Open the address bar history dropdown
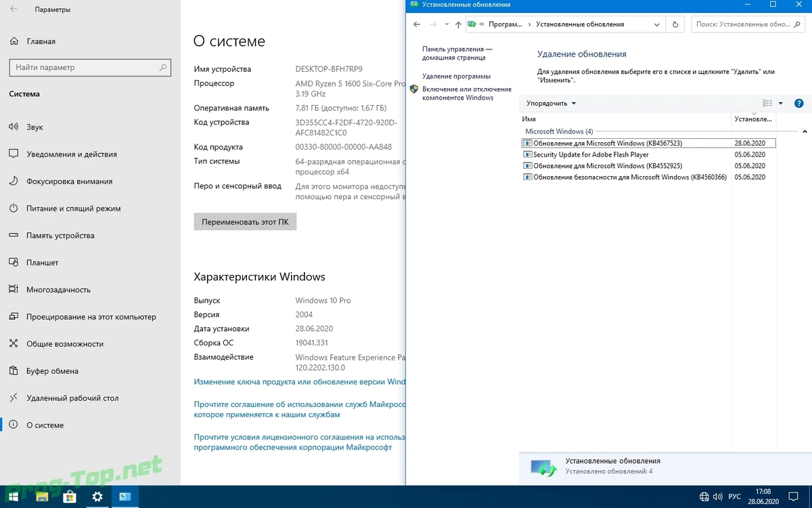The width and height of the screenshot is (812, 508). (x=657, y=24)
